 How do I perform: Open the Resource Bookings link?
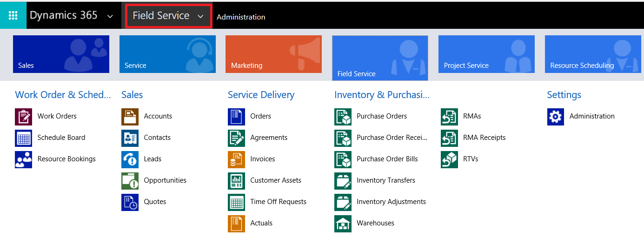(x=66, y=159)
